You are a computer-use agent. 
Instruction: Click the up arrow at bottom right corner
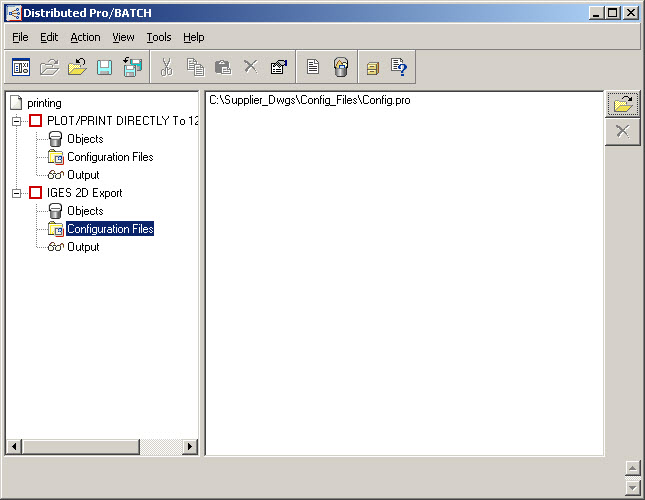(x=632, y=468)
